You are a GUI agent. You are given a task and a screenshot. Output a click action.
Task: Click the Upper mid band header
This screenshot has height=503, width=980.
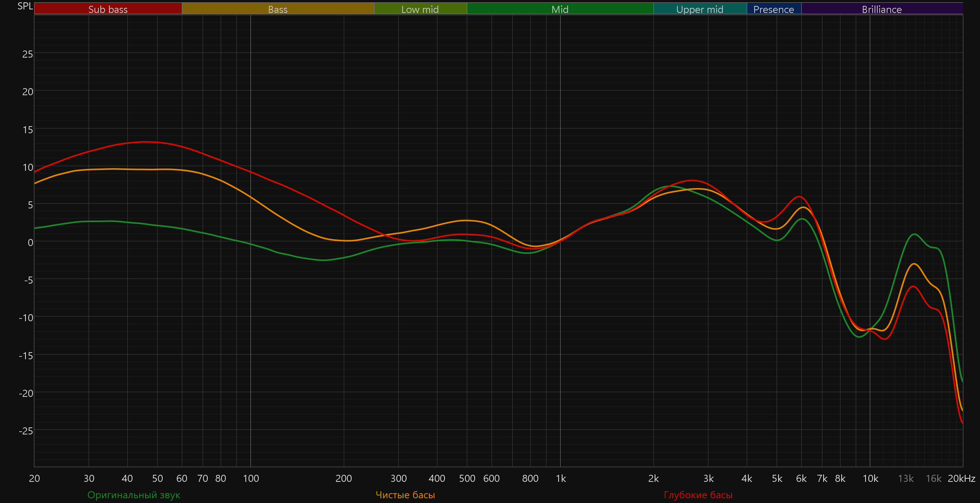coord(700,9)
